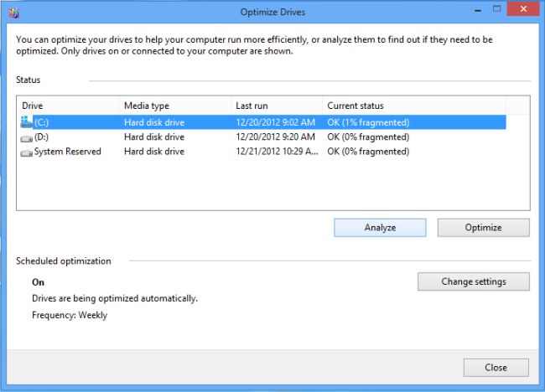Open Change settings for scheduled optimization
Screen dimensions: 545x392
coord(474,281)
